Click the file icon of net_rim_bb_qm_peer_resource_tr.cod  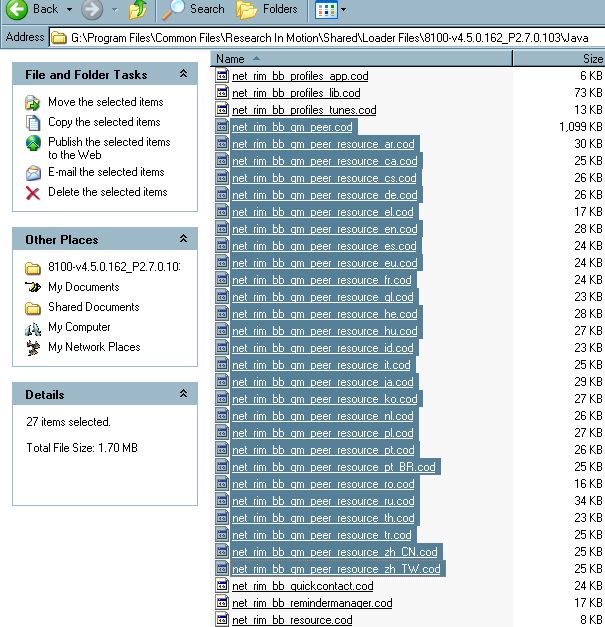222,534
